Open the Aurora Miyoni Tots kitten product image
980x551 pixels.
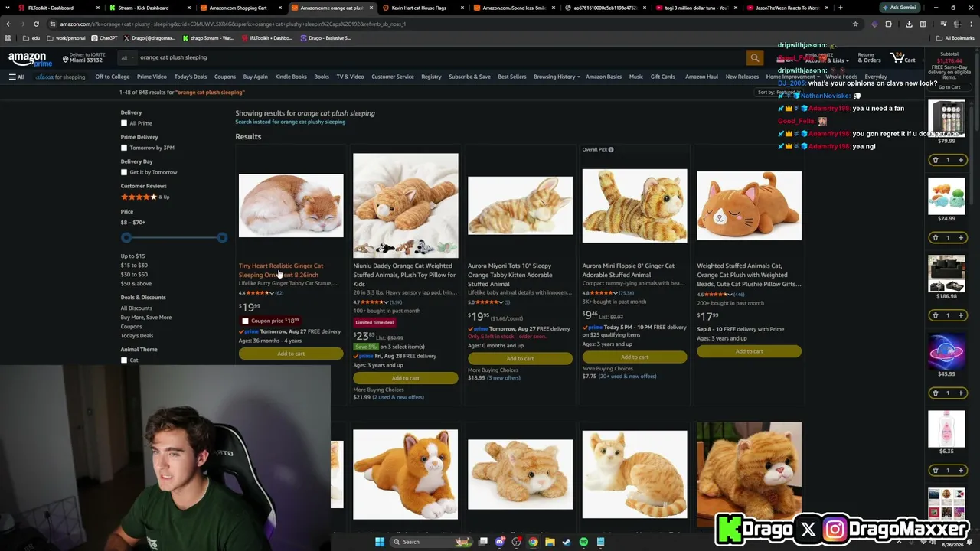(520, 206)
